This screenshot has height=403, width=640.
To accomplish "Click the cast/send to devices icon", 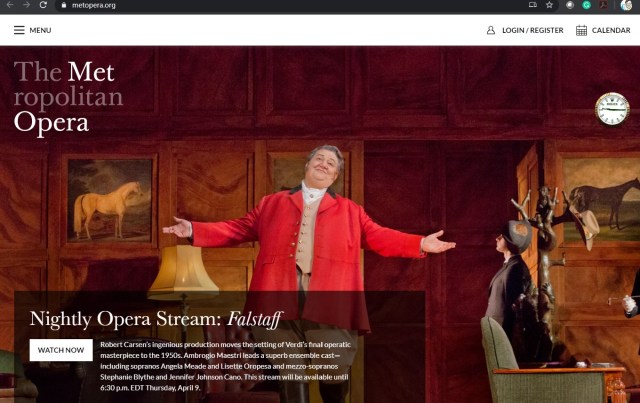I will tap(533, 5).
